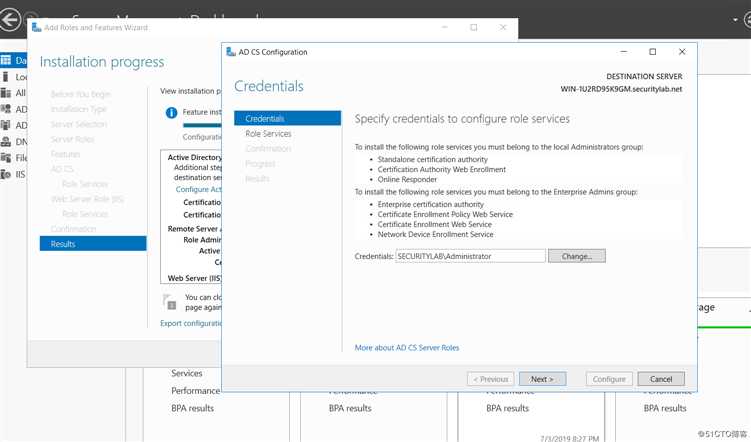Click the Change... credentials button
This screenshot has width=751, height=442.
tap(577, 256)
